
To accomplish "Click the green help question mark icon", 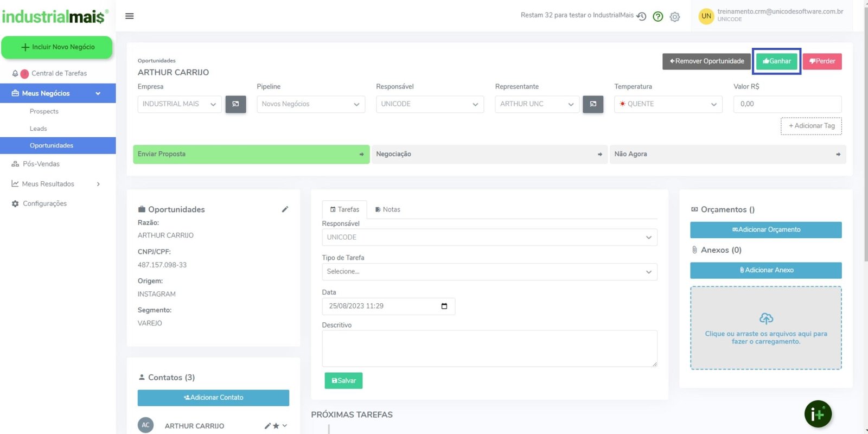I will (x=658, y=17).
